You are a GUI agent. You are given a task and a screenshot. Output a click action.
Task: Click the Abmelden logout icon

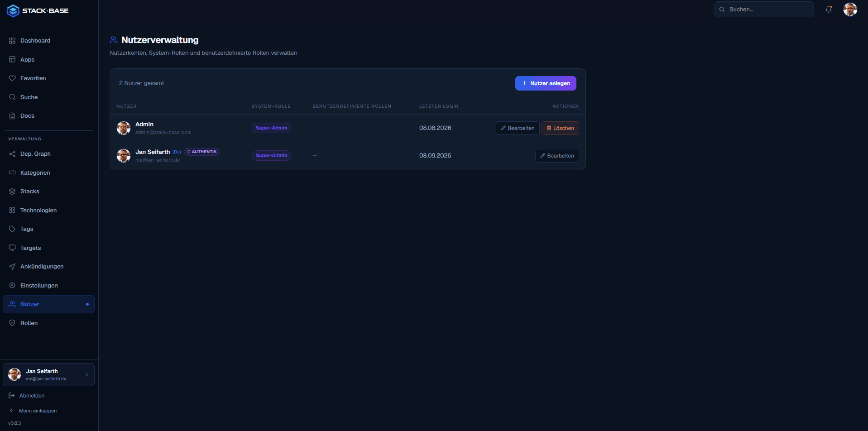12,396
